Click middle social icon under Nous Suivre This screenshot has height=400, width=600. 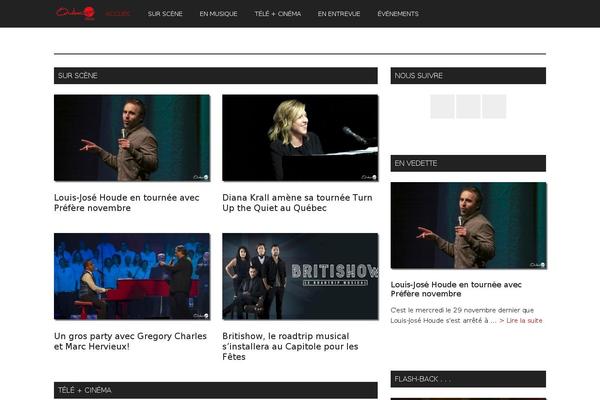tap(468, 106)
